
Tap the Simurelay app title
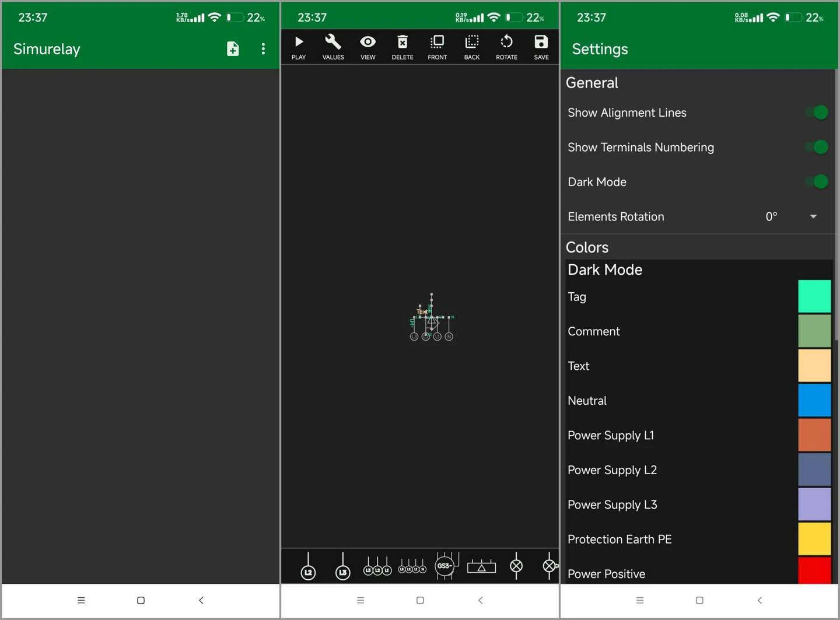(47, 49)
